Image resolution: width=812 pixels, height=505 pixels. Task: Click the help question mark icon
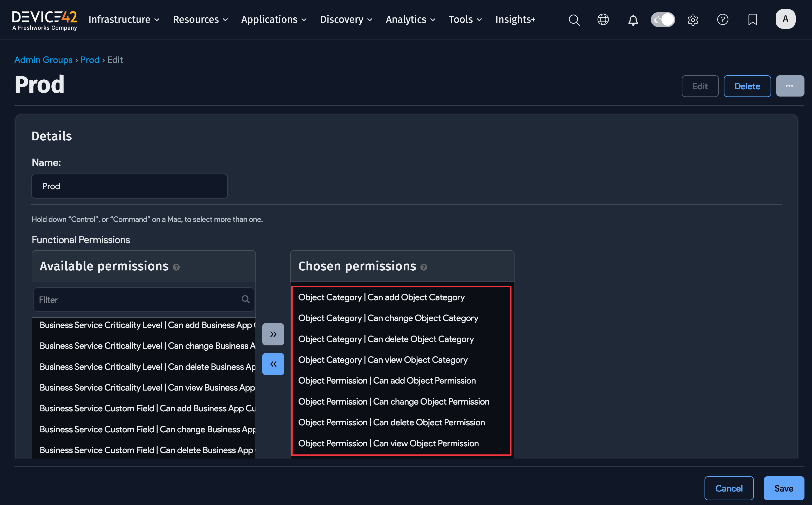click(x=722, y=19)
